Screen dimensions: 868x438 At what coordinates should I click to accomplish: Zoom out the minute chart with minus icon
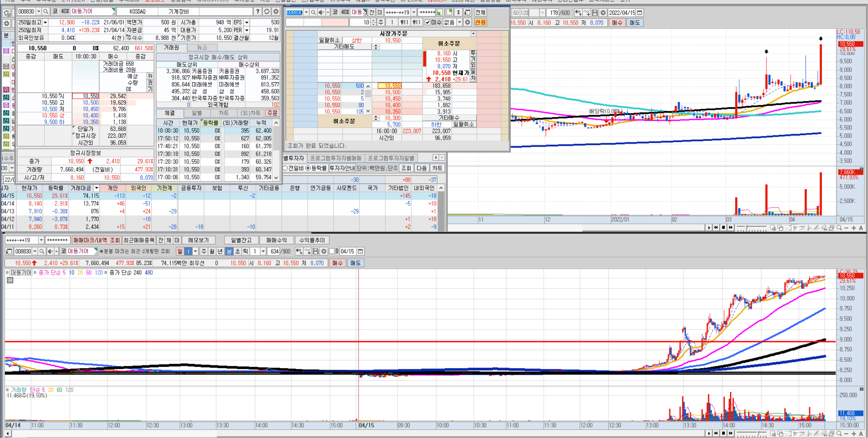click(846, 434)
